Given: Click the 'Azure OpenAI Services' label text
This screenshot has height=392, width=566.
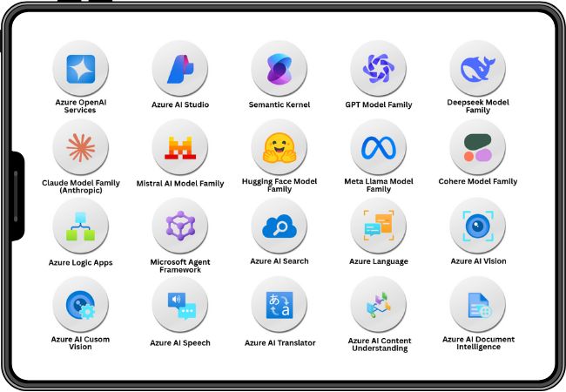Looking at the screenshot, I should pos(80,106).
